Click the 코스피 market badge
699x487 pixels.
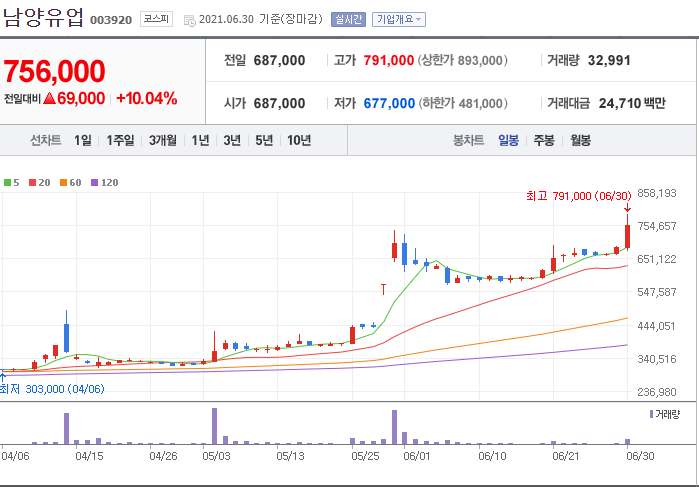[156, 19]
